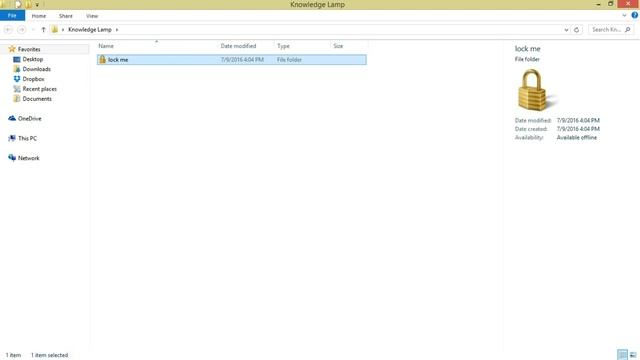Open the File ribbon tab

pyautogui.click(x=12, y=16)
